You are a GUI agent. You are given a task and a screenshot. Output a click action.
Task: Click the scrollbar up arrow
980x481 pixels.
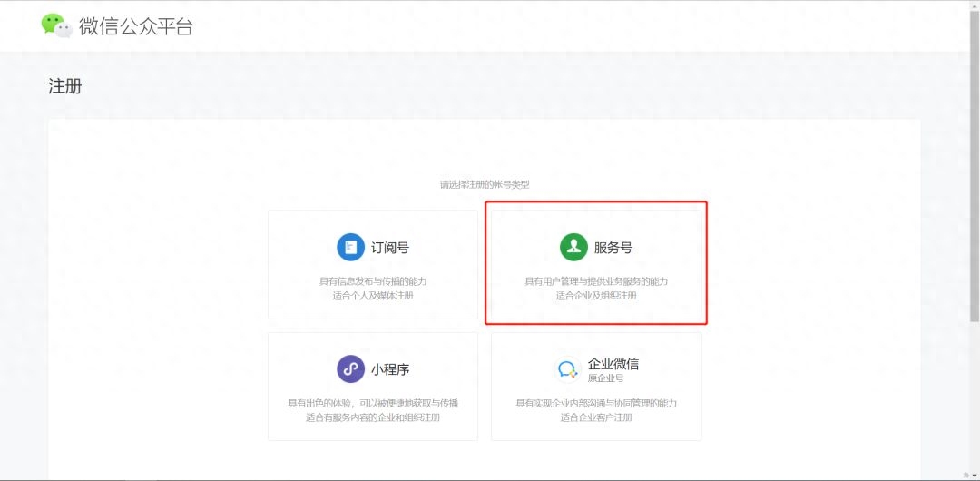point(975,5)
